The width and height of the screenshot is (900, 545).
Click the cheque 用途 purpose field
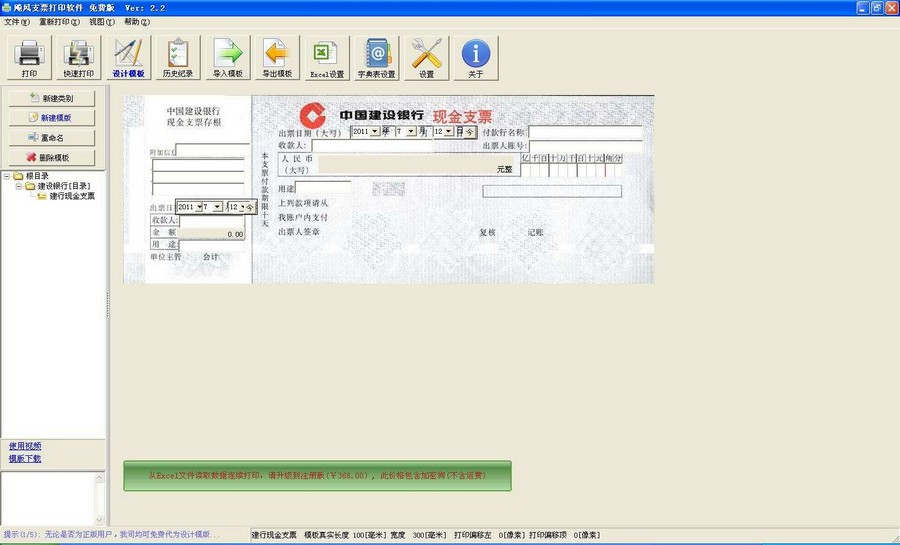coord(323,188)
